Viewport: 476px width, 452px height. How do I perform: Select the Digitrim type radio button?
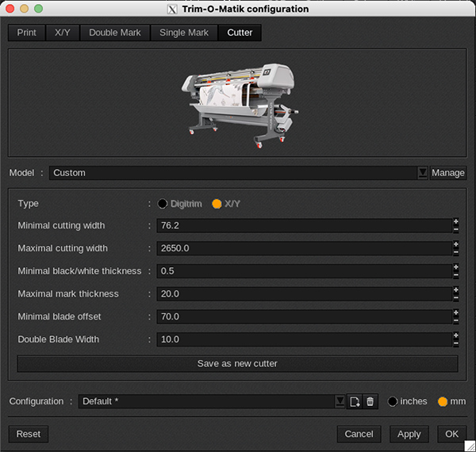click(163, 204)
